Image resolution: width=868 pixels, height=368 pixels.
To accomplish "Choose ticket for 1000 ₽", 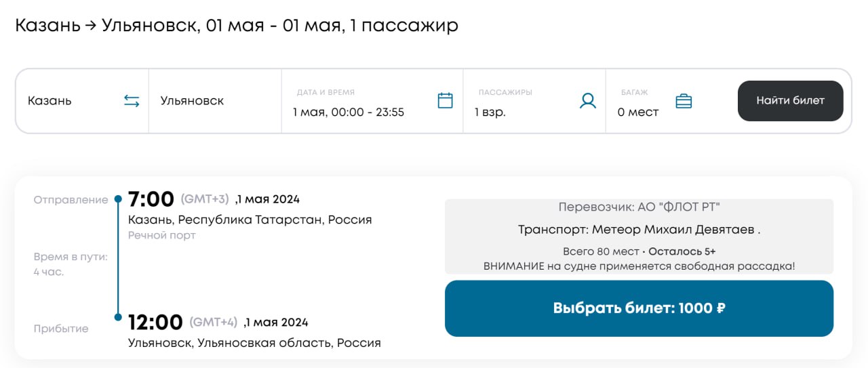I will tap(639, 308).
